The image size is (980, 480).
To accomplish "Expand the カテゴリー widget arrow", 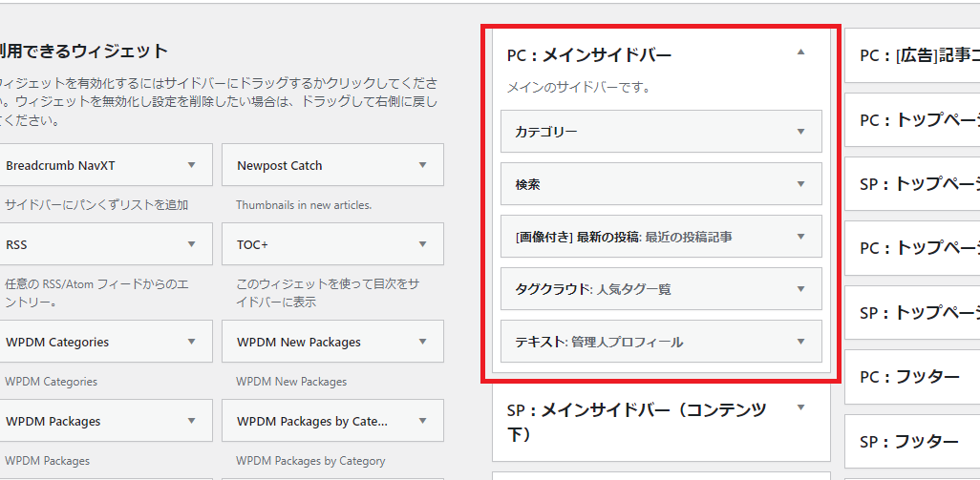I will 800,132.
